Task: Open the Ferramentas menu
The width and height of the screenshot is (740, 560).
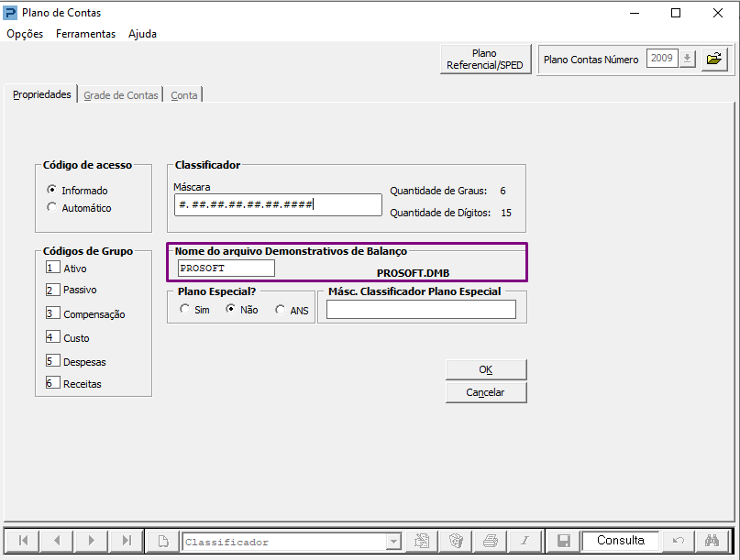Action: click(85, 34)
